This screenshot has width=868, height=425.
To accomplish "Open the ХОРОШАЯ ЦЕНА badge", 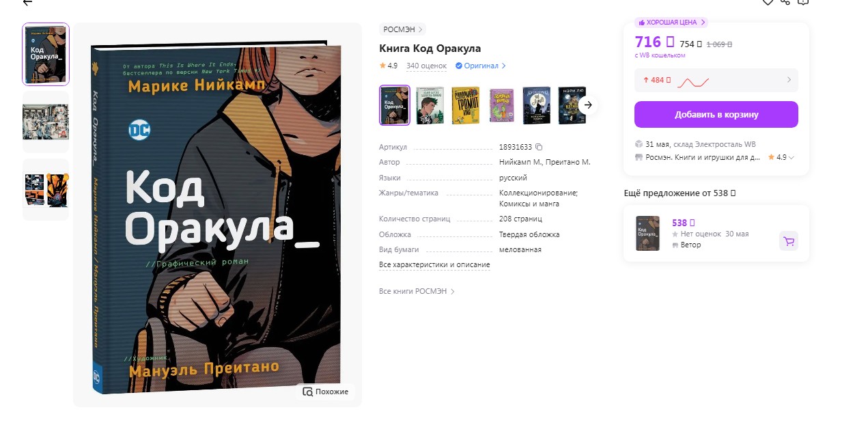I will coord(671,23).
